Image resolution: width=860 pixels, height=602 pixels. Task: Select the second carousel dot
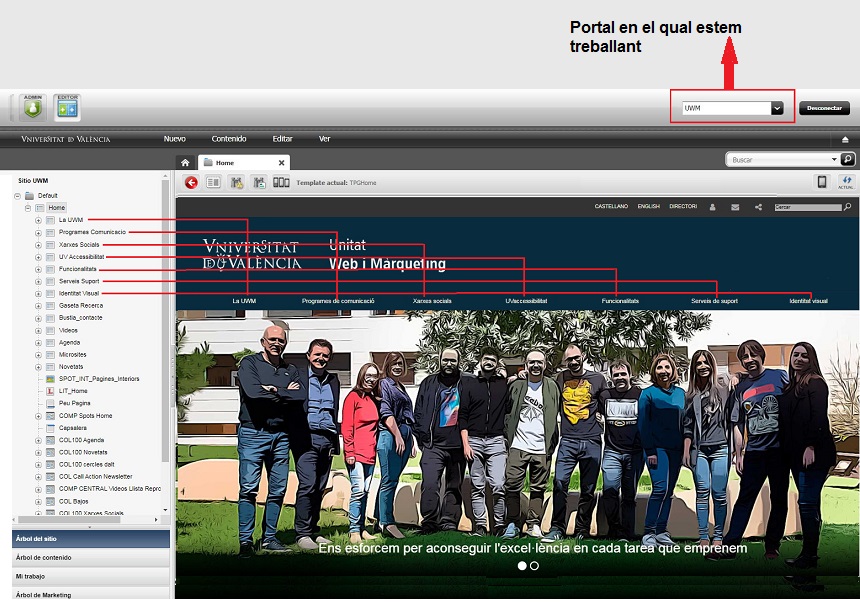pyautogui.click(x=534, y=566)
